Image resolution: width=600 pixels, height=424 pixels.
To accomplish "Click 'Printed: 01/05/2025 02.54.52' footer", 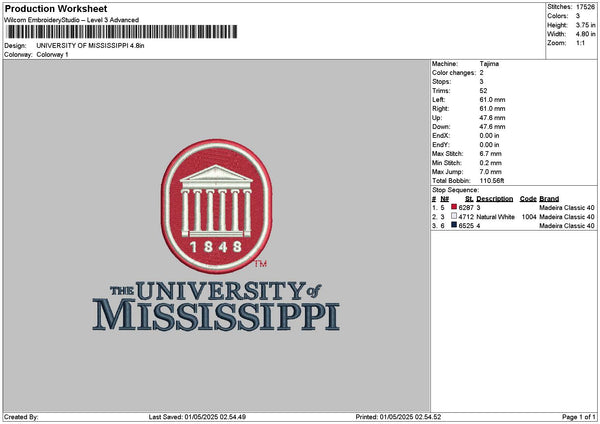I will click(398, 417).
